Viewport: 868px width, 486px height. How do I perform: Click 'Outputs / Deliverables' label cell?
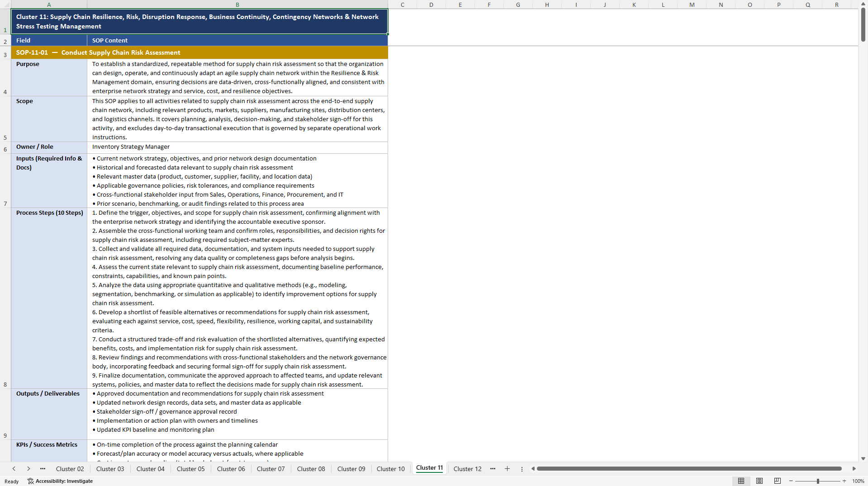pyautogui.click(x=49, y=414)
